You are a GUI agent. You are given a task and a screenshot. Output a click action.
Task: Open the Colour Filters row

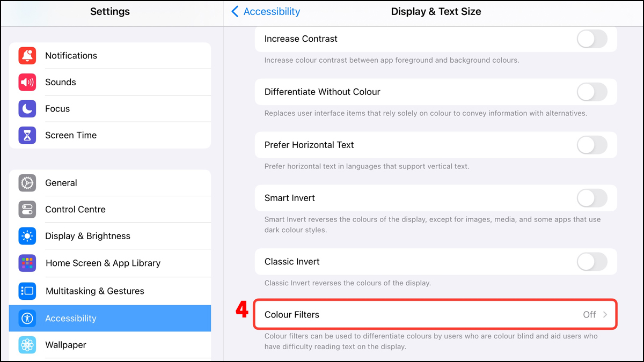(x=435, y=315)
